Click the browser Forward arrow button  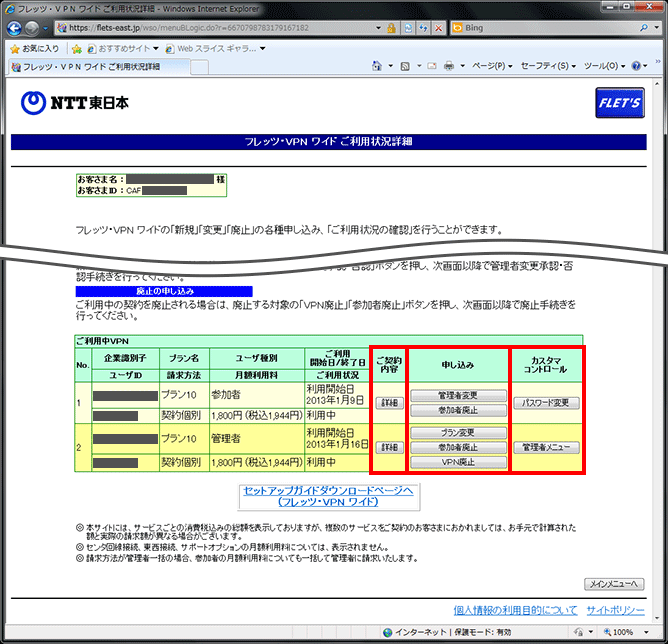tap(32, 28)
